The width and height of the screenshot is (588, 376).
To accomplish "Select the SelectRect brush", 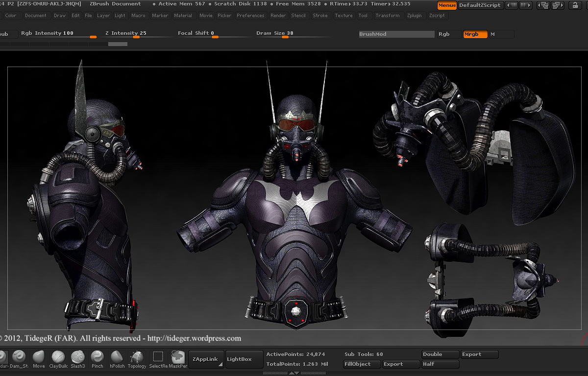I will pos(158,359).
